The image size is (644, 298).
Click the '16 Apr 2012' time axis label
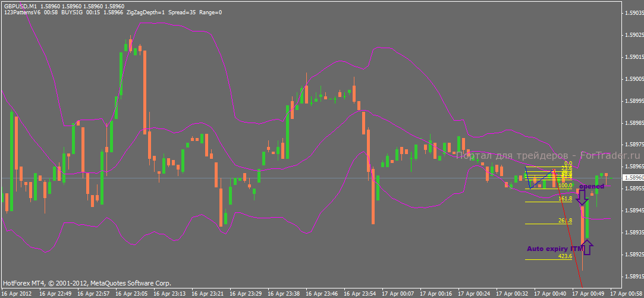tap(16, 294)
